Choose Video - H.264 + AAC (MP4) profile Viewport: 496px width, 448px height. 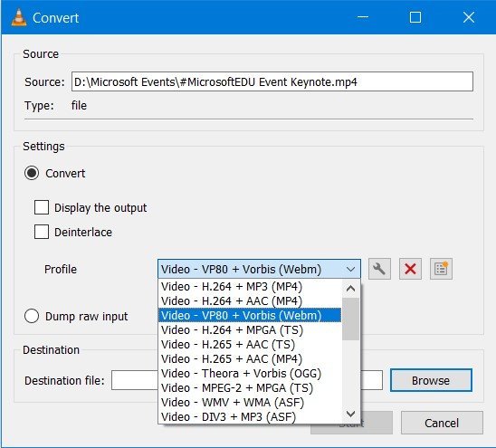250,300
